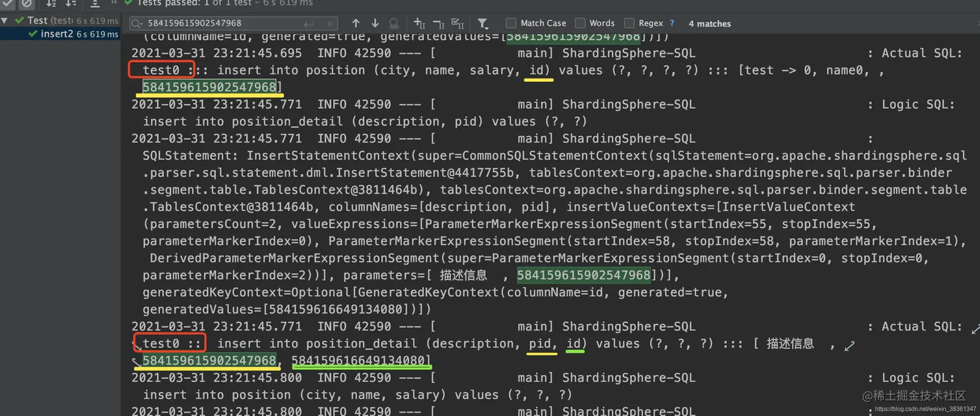Screen dimensions: 980x416
Task: Go to next occurrence with down arrow
Action: pos(375,23)
